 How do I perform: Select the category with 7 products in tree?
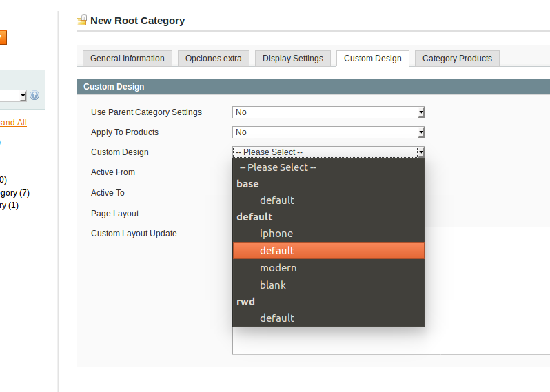pos(14,193)
